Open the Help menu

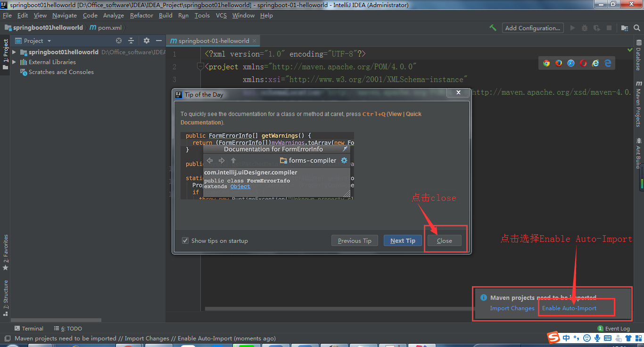[x=266, y=15]
